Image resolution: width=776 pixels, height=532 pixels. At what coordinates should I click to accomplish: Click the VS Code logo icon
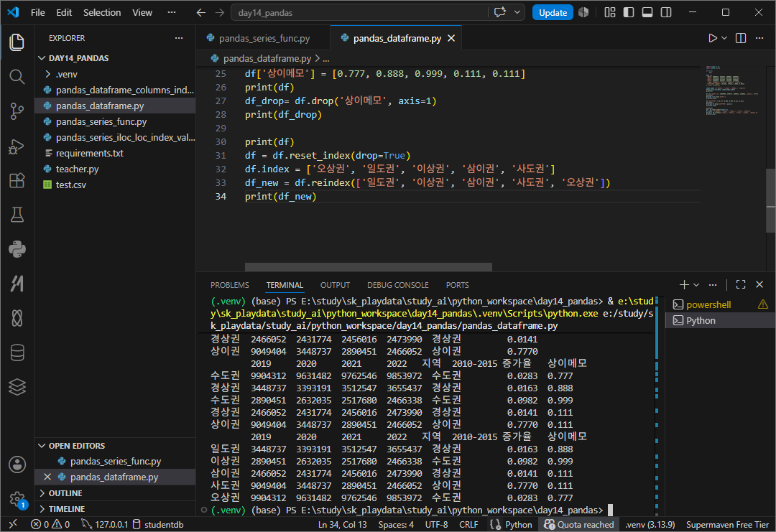pyautogui.click(x=13, y=12)
